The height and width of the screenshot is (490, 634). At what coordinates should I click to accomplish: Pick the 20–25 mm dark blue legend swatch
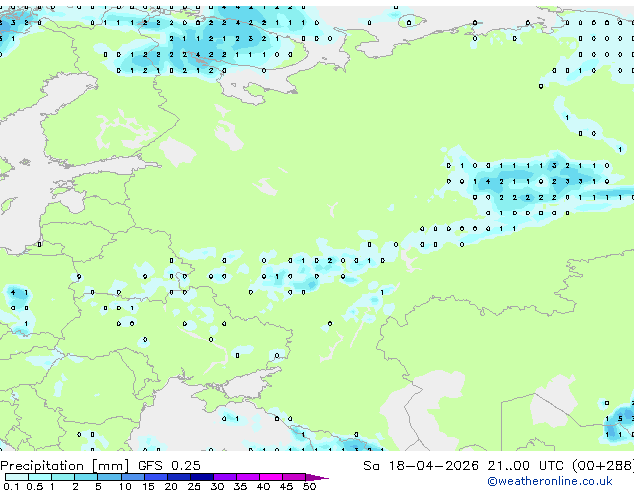(x=179, y=477)
